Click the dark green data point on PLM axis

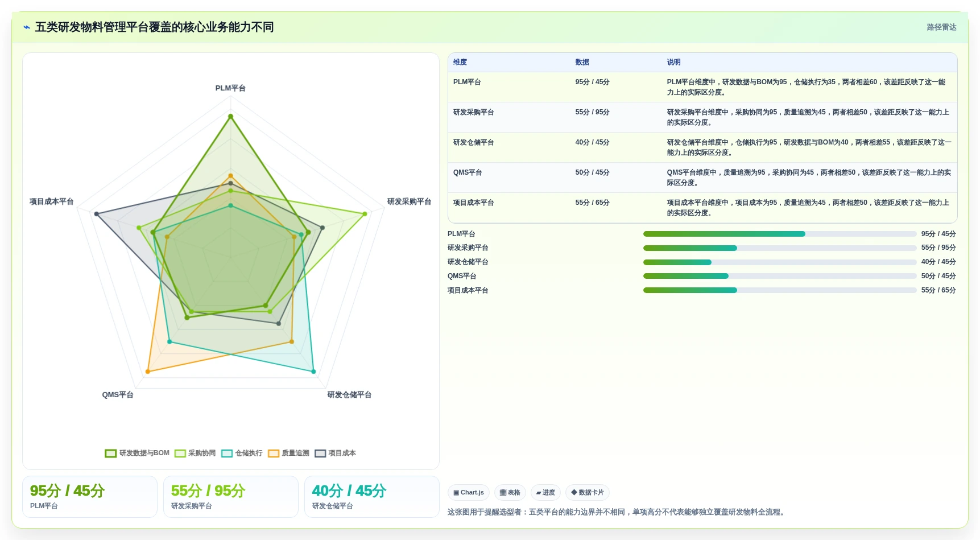[x=230, y=116]
